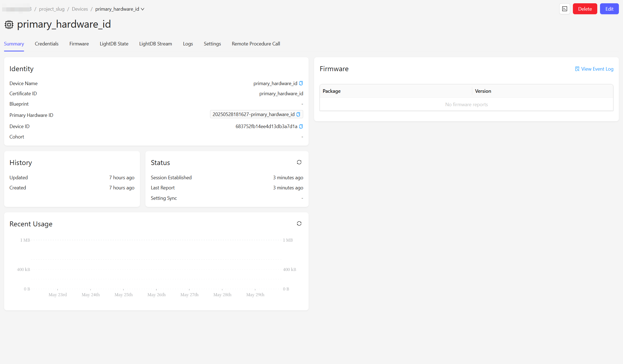Switch to the Summary tab
This screenshot has width=623, height=364.
(x=14, y=44)
